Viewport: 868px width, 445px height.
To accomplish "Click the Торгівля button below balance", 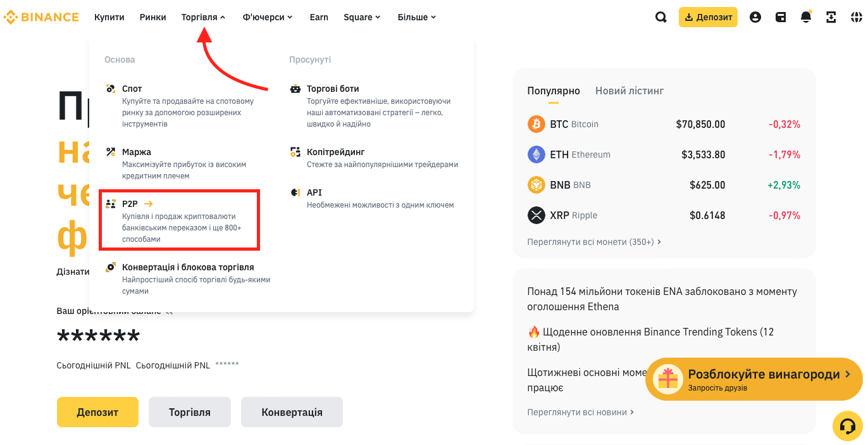I will pyautogui.click(x=190, y=412).
